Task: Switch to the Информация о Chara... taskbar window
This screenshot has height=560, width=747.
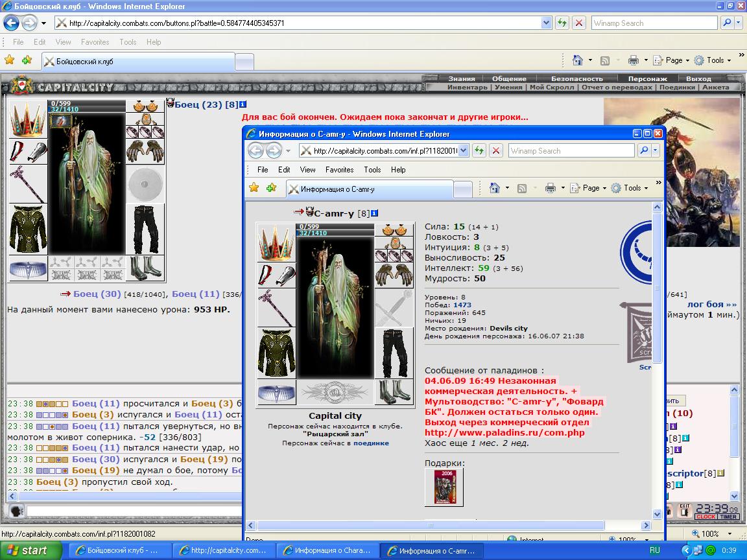Action: coord(327,550)
